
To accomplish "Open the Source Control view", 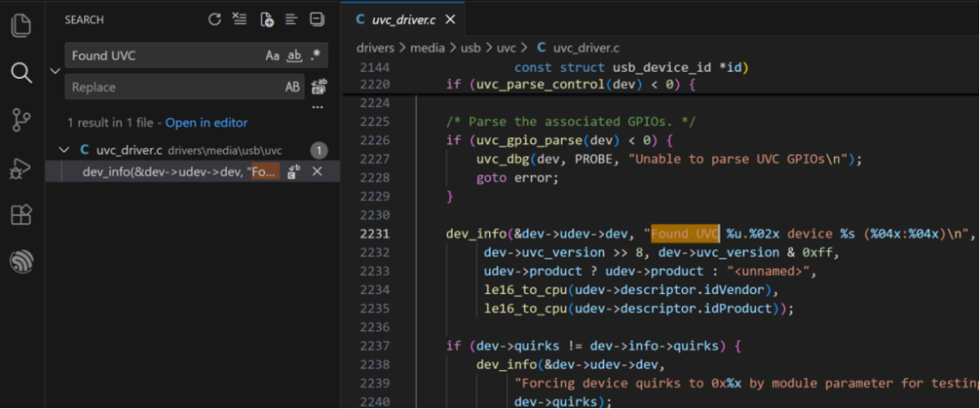I will (22, 120).
